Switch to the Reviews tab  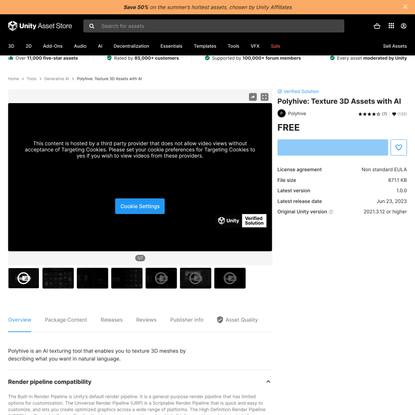point(146,320)
